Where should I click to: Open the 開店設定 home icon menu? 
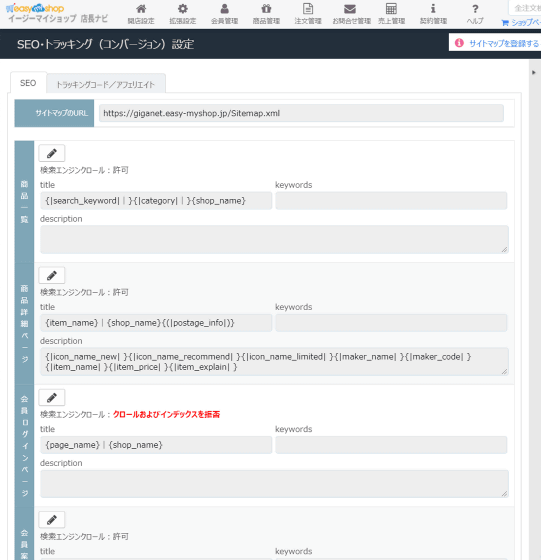coord(141,14)
